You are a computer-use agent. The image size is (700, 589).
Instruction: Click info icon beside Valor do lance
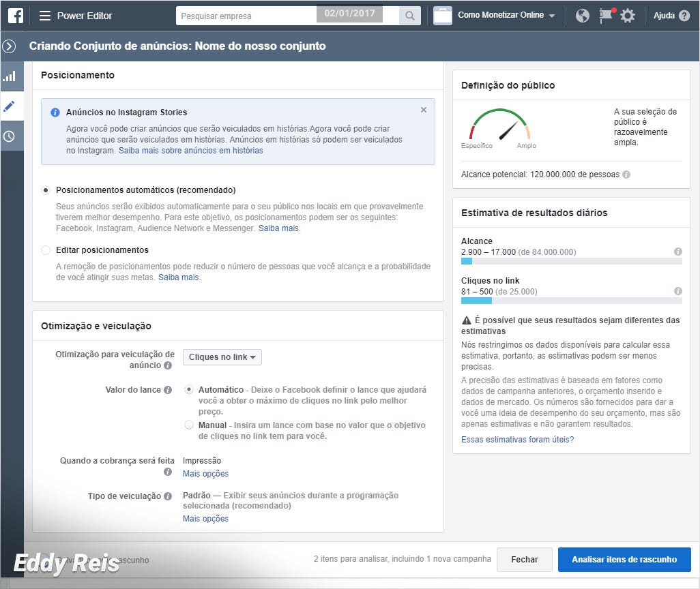tap(168, 390)
